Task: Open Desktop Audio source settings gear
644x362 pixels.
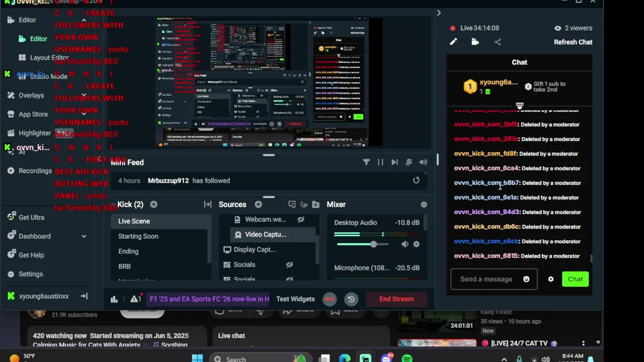Action: click(x=416, y=244)
